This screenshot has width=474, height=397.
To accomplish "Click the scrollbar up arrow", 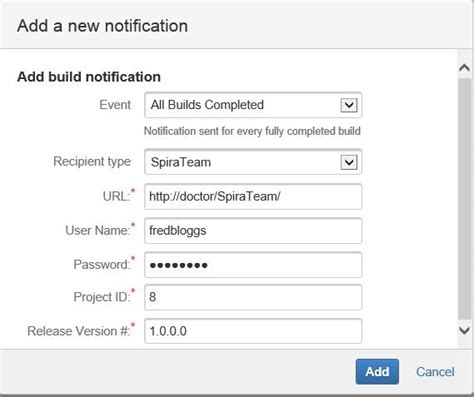I will 465,68.
